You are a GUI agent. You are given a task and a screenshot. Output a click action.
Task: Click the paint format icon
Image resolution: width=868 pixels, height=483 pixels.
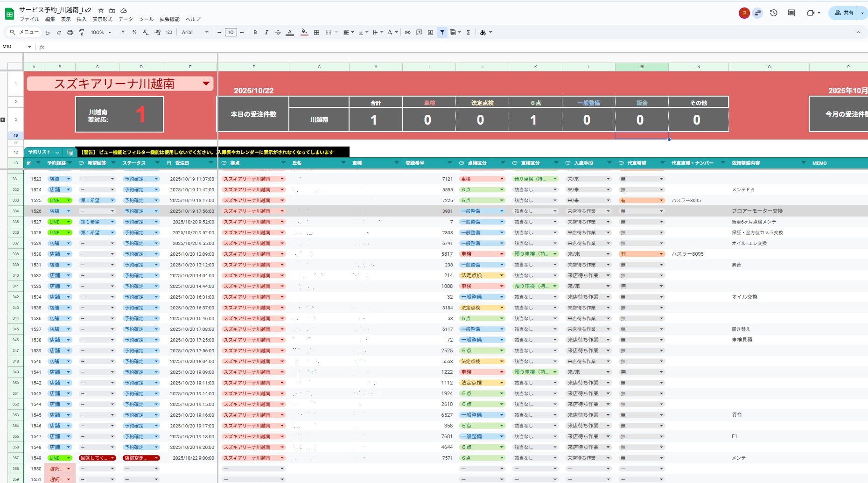[x=82, y=33]
